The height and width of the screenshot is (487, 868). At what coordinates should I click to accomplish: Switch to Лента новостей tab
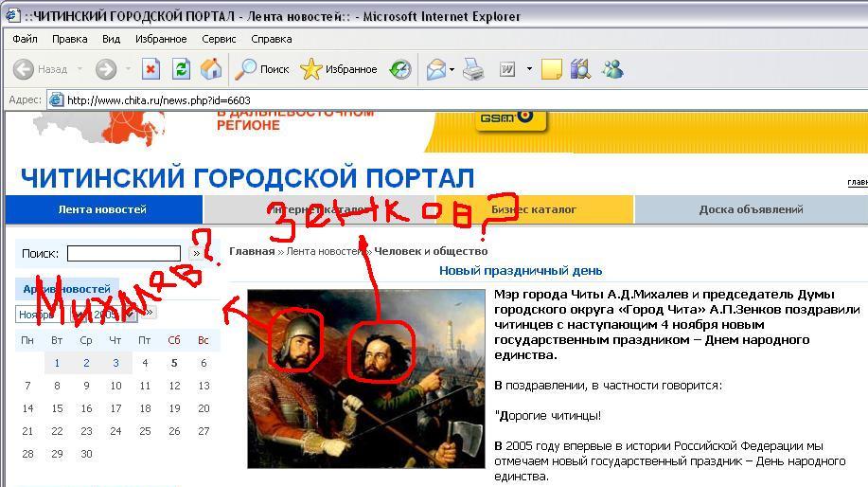coord(103,209)
